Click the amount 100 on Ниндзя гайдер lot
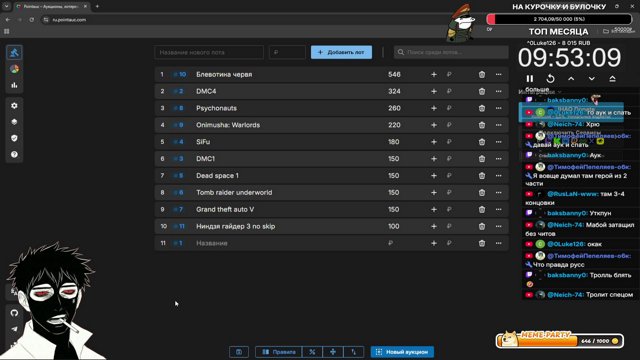 tap(393, 226)
